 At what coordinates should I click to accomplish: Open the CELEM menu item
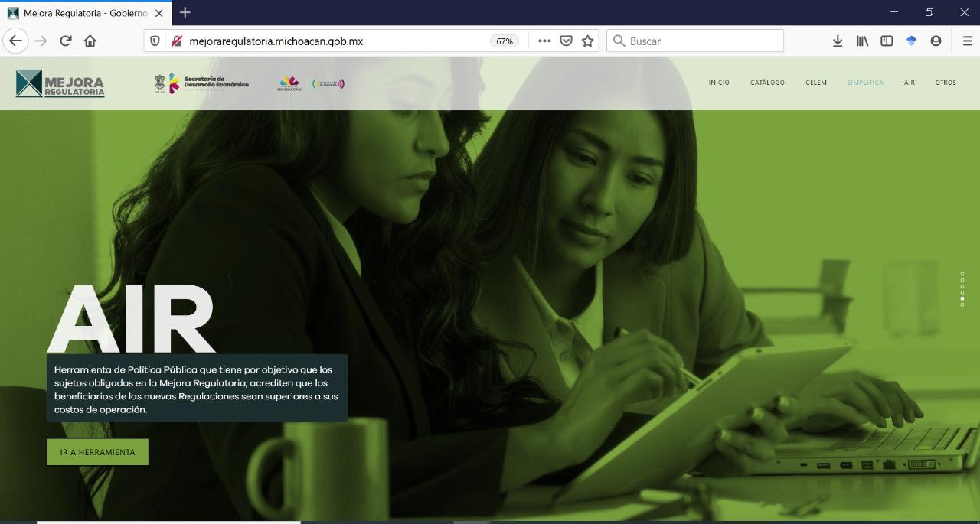click(816, 83)
